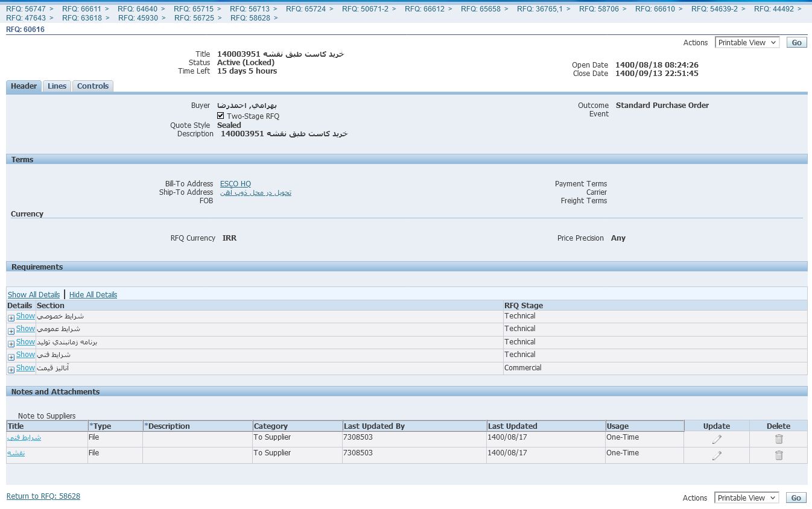Switch to the Controls tab
Image resolution: width=812 pixels, height=509 pixels.
click(x=93, y=86)
